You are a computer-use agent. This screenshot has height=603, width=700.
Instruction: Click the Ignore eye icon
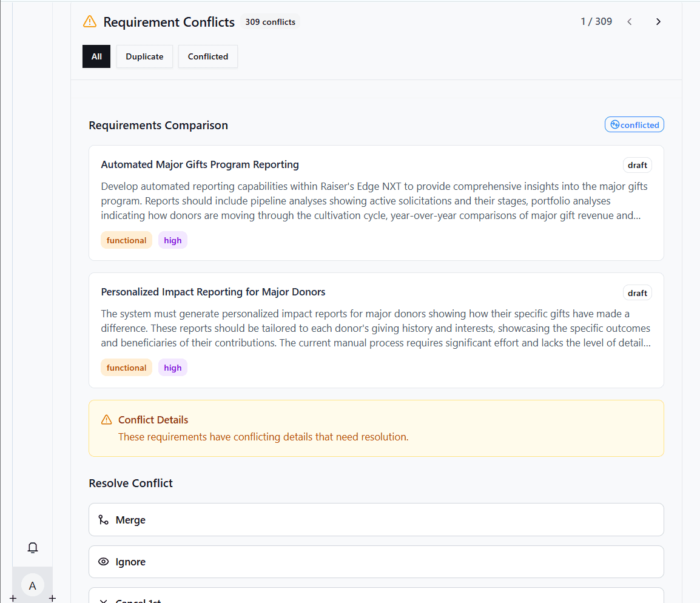click(104, 562)
